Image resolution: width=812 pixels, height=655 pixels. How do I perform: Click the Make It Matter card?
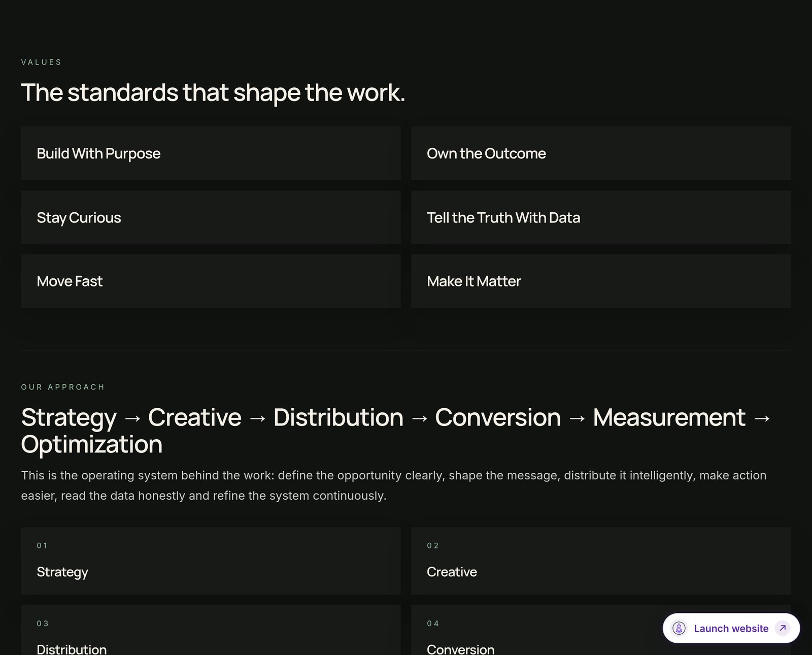click(x=601, y=281)
